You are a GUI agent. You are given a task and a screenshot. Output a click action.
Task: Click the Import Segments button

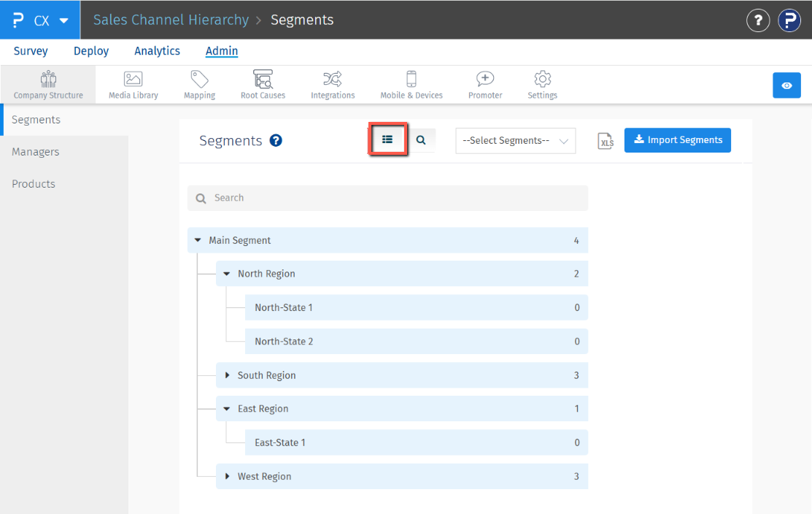(x=677, y=140)
